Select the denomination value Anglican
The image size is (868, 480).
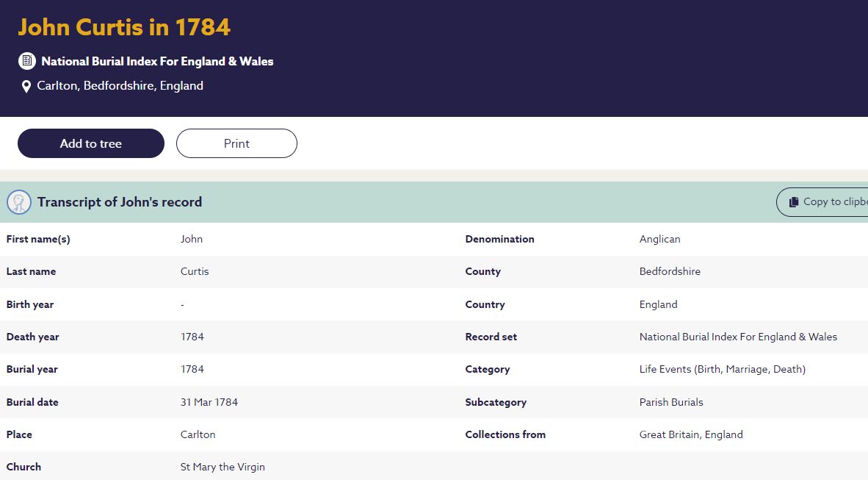click(x=659, y=239)
